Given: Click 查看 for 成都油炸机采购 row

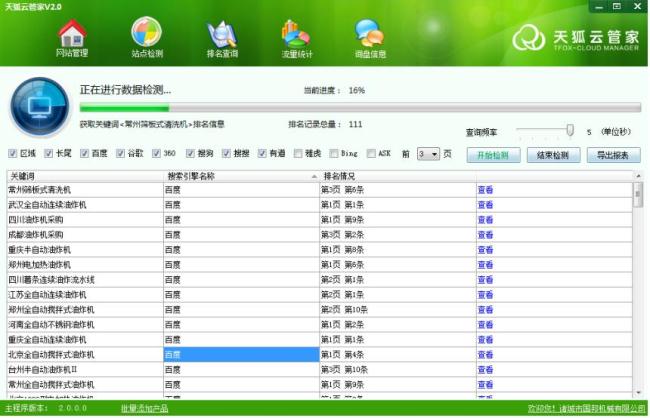Looking at the screenshot, I should pos(485,235).
